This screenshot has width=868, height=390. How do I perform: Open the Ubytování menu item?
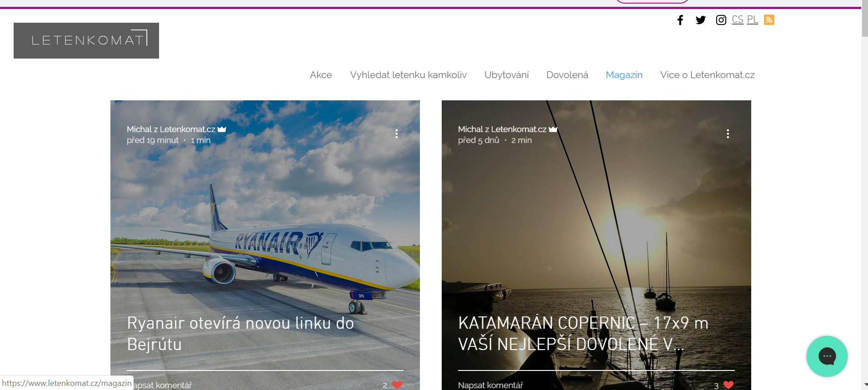[507, 75]
